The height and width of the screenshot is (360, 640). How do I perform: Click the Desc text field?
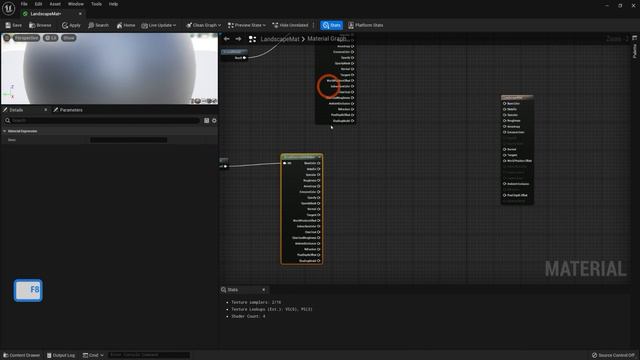pos(129,140)
